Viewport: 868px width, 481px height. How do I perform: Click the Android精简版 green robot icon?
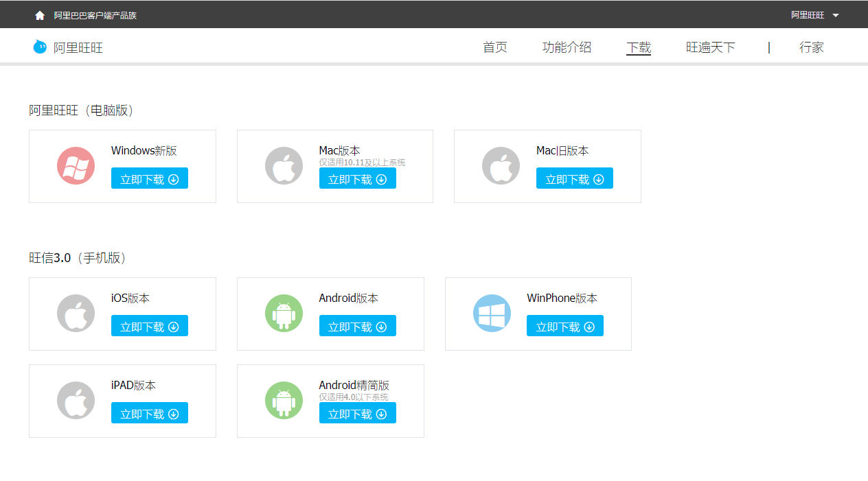[284, 401]
